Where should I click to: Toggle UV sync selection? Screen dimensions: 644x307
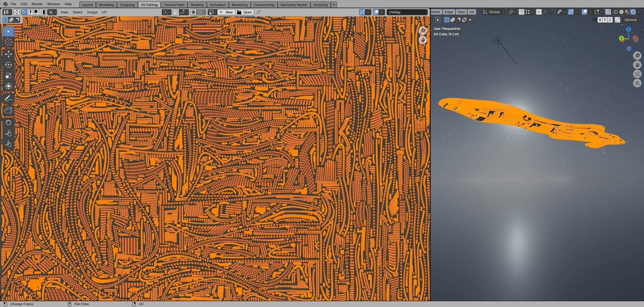16,12
